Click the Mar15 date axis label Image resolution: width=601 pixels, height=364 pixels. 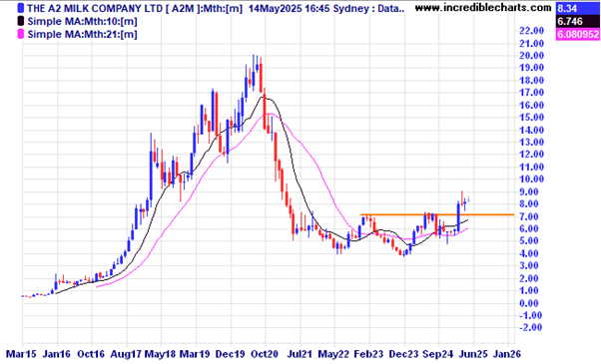click(22, 354)
